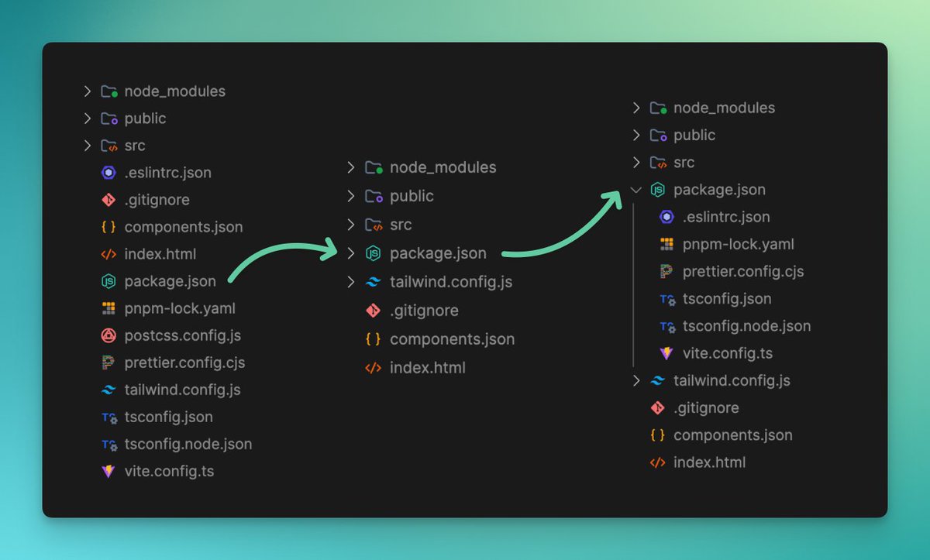Click the HTML code icon next to index.html
Viewport: 930px width, 560px height.
coord(108,253)
